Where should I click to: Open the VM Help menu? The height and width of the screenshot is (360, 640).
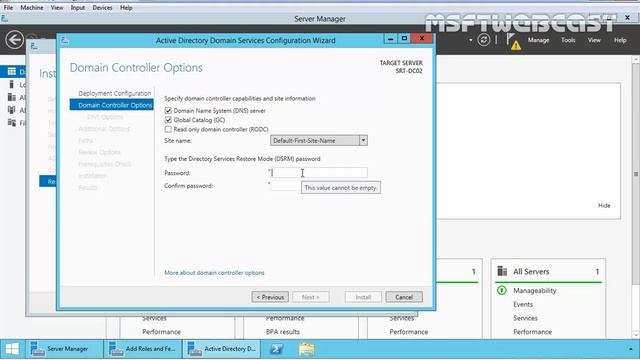[x=126, y=7]
